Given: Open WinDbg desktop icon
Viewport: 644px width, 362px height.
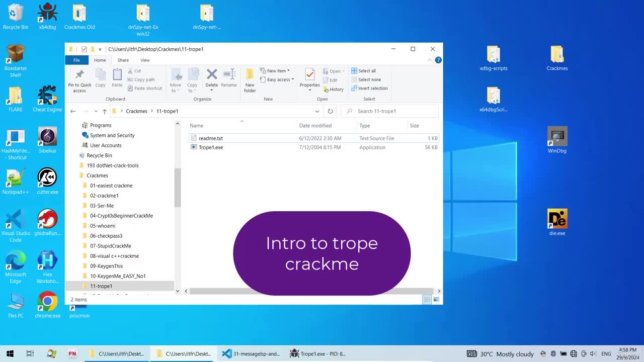Looking at the screenshot, I should pos(557,140).
